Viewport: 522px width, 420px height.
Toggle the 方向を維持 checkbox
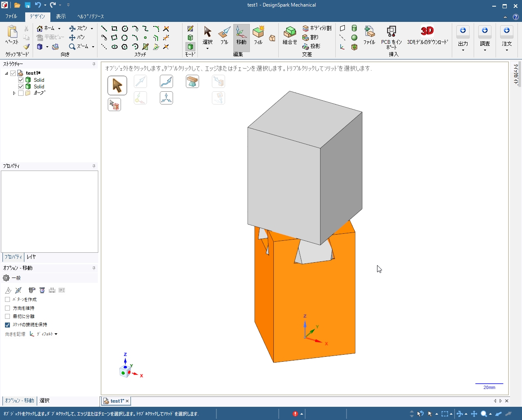[7, 308]
